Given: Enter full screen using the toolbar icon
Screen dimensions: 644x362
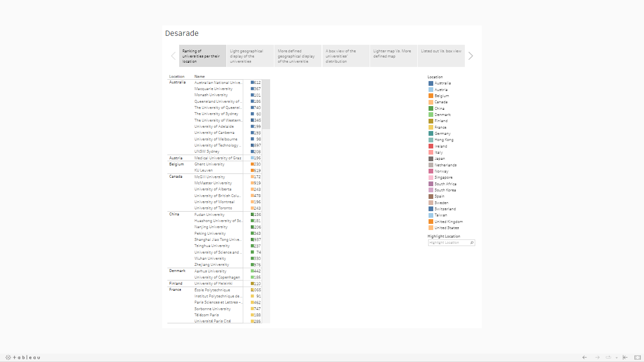Looking at the screenshot, I should pyautogui.click(x=637, y=357).
